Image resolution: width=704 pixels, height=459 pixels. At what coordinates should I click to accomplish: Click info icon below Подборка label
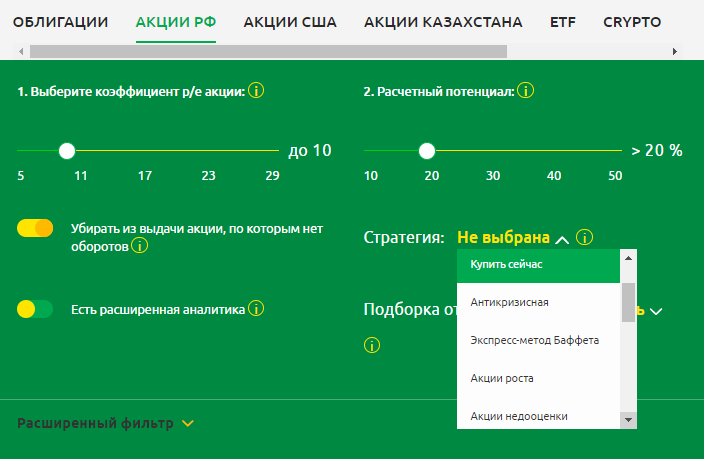tap(372, 346)
